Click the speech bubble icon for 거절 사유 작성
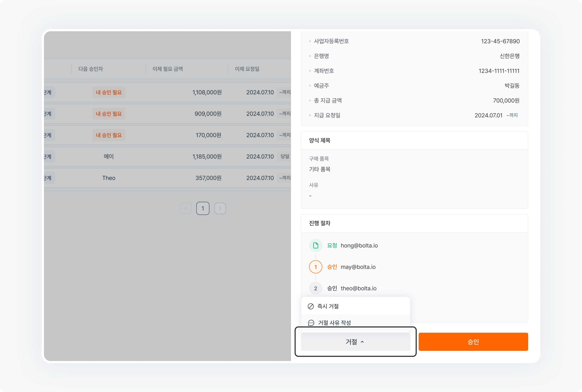This screenshot has height=392, width=582. click(x=311, y=322)
